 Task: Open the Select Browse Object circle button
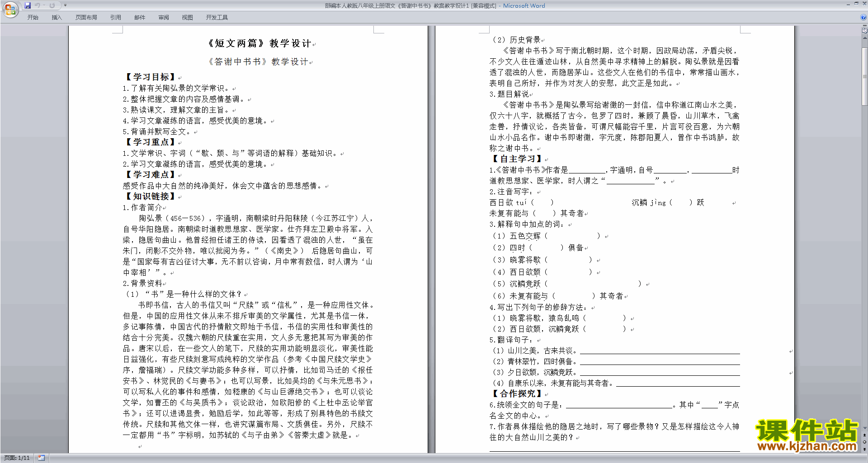tap(864, 442)
